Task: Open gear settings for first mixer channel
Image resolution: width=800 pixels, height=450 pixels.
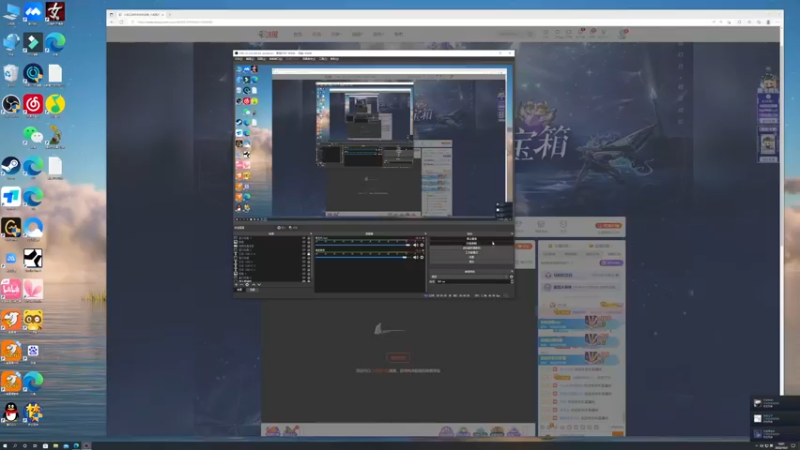Action: (x=422, y=245)
